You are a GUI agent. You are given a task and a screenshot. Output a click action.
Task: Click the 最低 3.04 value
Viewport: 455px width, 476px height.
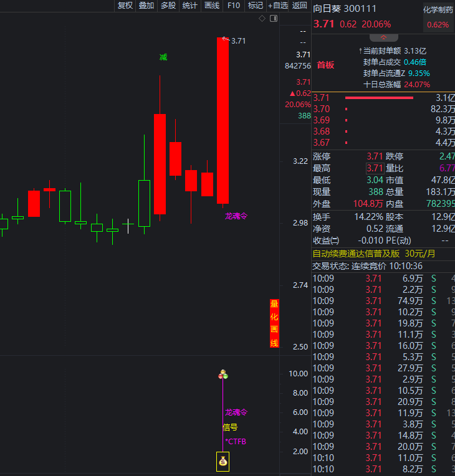pos(375,180)
